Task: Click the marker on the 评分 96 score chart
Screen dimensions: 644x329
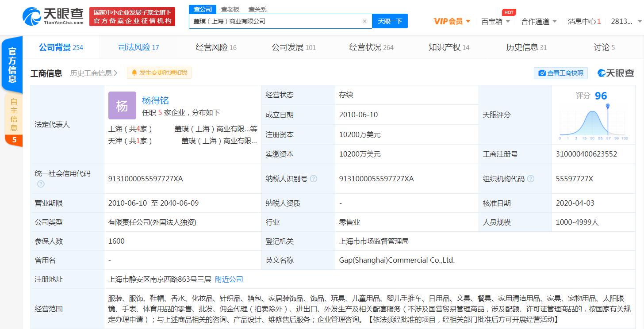Action: click(x=608, y=106)
